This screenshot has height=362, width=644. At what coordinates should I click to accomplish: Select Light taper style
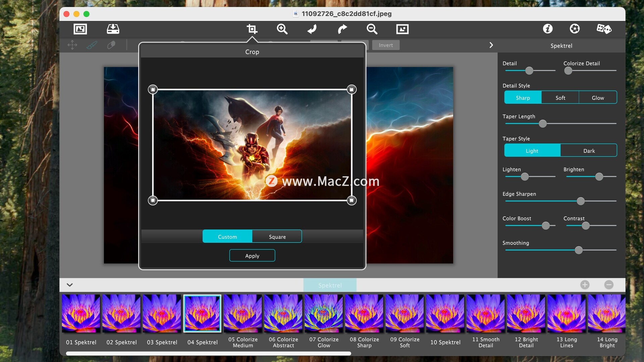pyautogui.click(x=532, y=150)
